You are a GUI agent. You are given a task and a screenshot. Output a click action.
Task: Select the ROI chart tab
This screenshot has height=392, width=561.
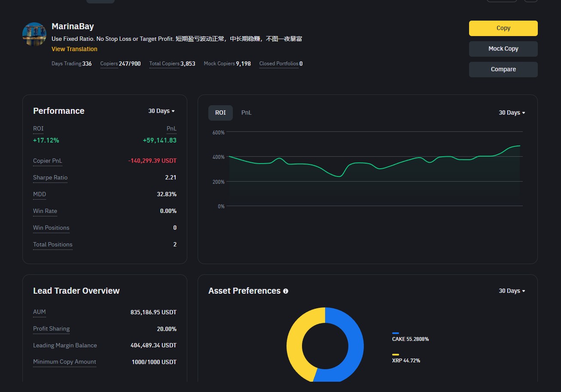220,113
